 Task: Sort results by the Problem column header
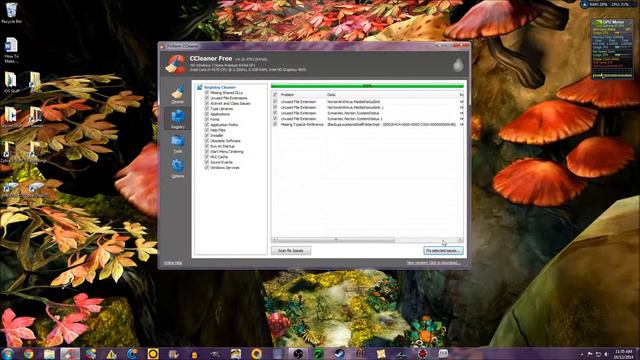pyautogui.click(x=302, y=94)
